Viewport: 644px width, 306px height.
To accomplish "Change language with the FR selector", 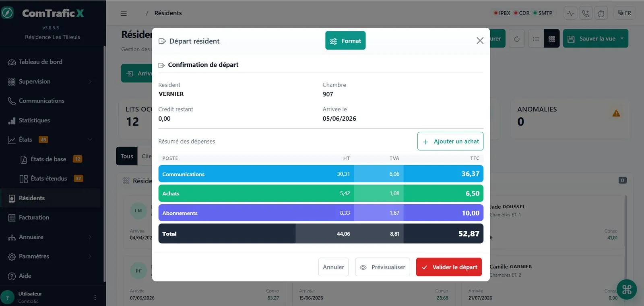I will [x=625, y=13].
